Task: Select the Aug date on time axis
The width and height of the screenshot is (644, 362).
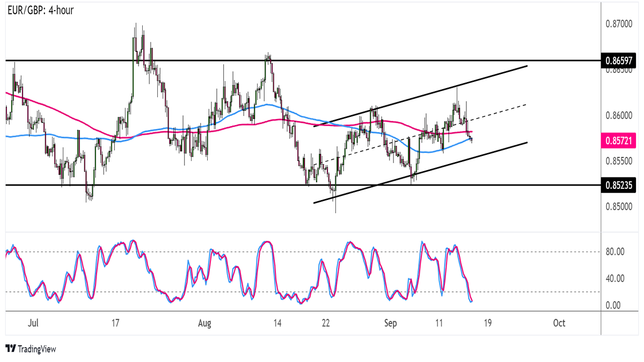Action: tap(204, 323)
